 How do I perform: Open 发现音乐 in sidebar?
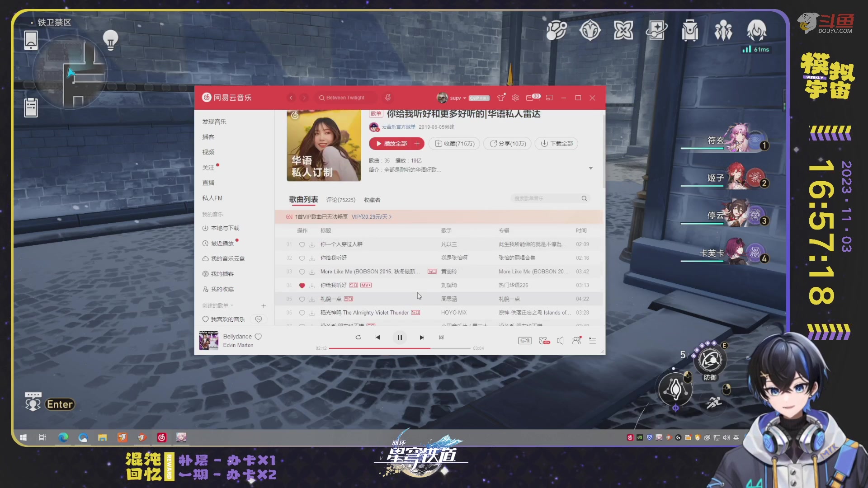point(214,122)
